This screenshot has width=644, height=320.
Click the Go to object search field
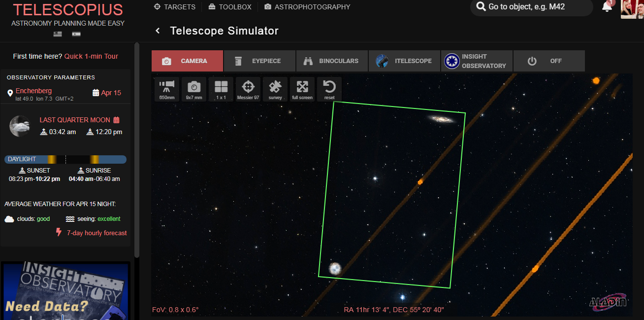click(532, 7)
